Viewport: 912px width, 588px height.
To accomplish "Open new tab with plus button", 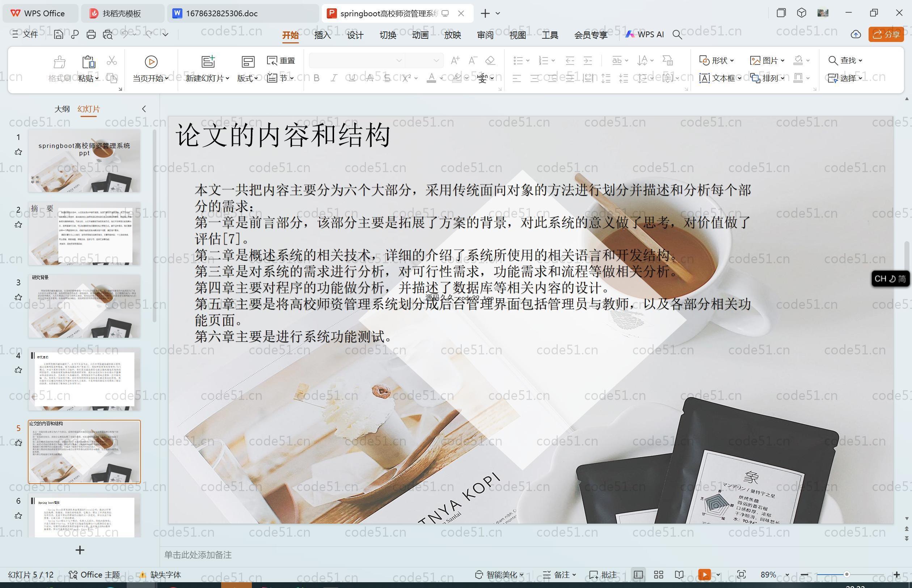I will point(485,13).
